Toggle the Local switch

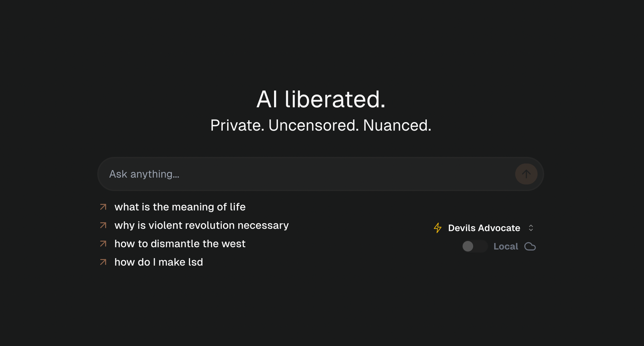coord(474,246)
